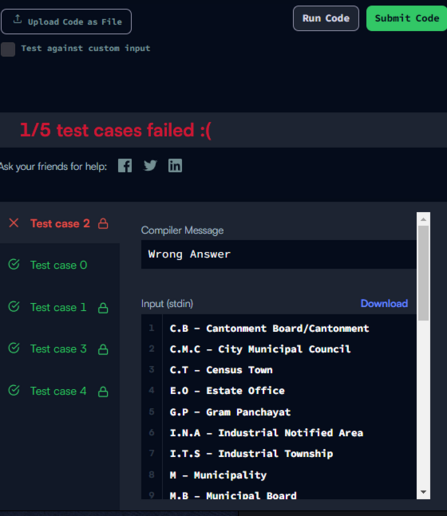This screenshot has width=447, height=516.
Task: Click the scrollbar down arrow
Action: coord(423,492)
